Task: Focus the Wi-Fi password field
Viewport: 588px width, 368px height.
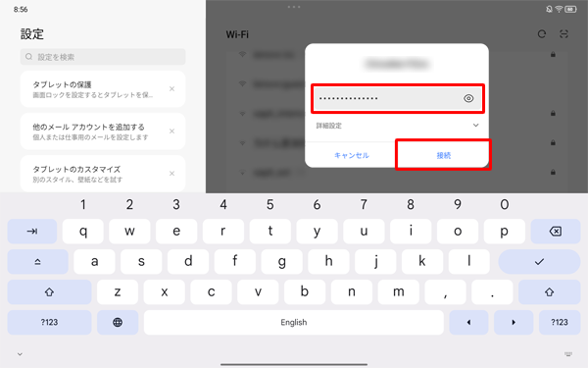Action: click(x=398, y=98)
